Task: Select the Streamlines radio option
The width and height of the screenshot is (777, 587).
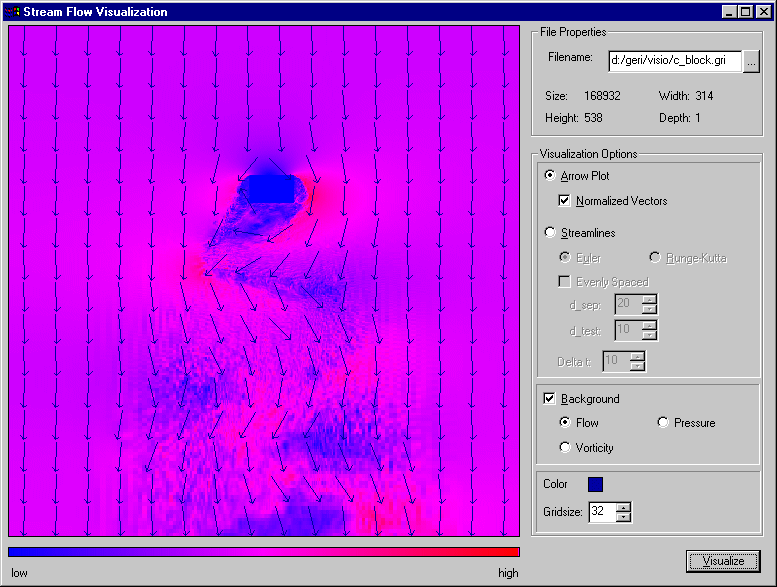Action: [x=550, y=233]
